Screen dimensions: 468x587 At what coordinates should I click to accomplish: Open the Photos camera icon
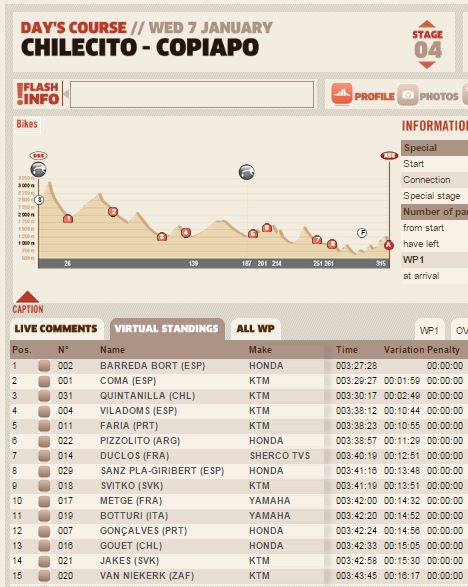(x=407, y=95)
